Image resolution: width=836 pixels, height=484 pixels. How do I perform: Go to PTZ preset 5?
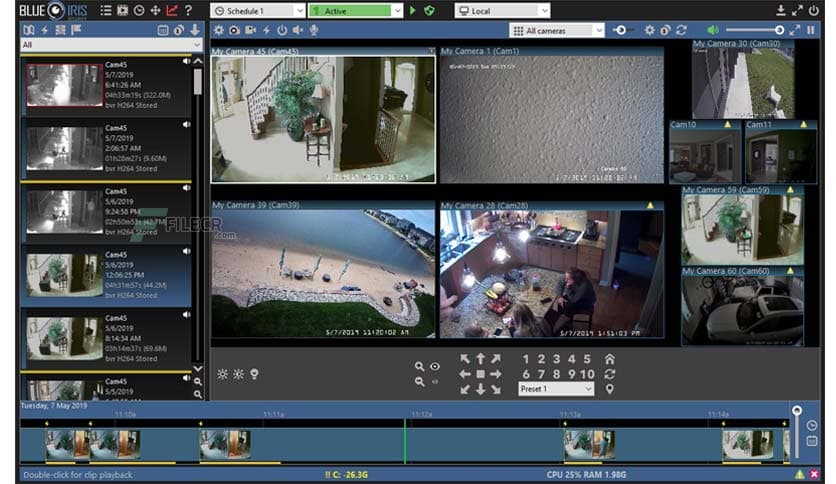587,359
